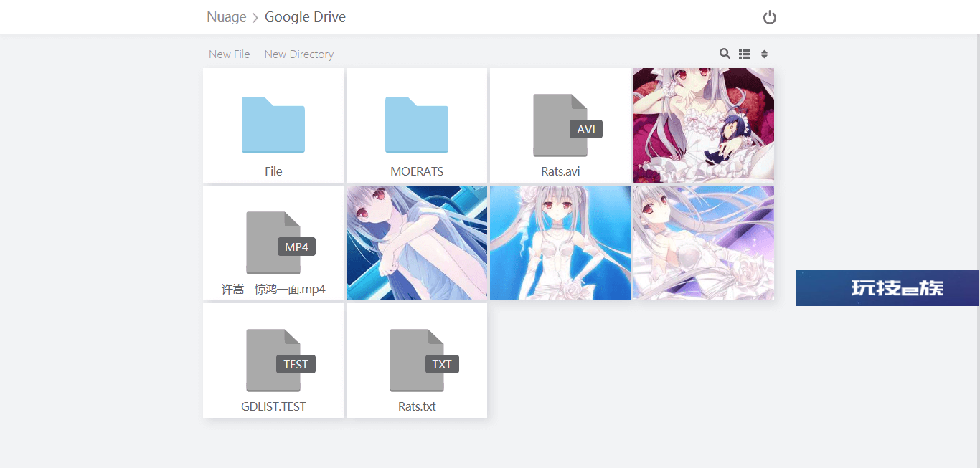The image size is (980, 468).
Task: Open the MOERATS folder icon
Action: click(417, 125)
